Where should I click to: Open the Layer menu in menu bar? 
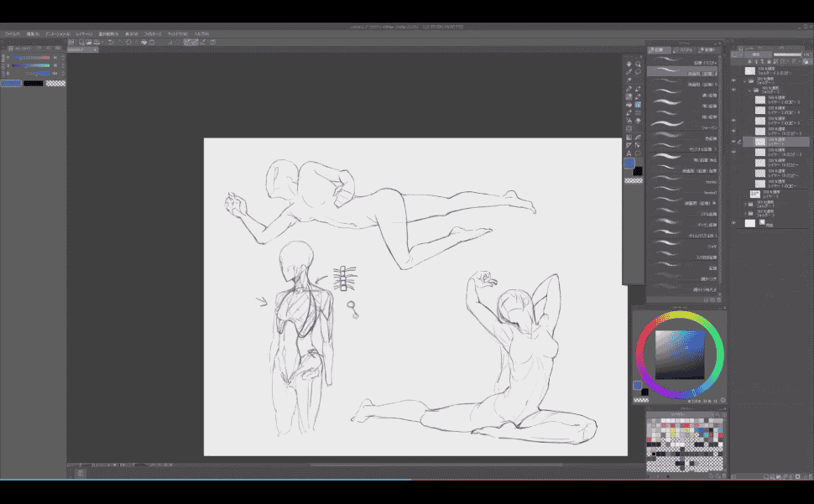pos(84,34)
